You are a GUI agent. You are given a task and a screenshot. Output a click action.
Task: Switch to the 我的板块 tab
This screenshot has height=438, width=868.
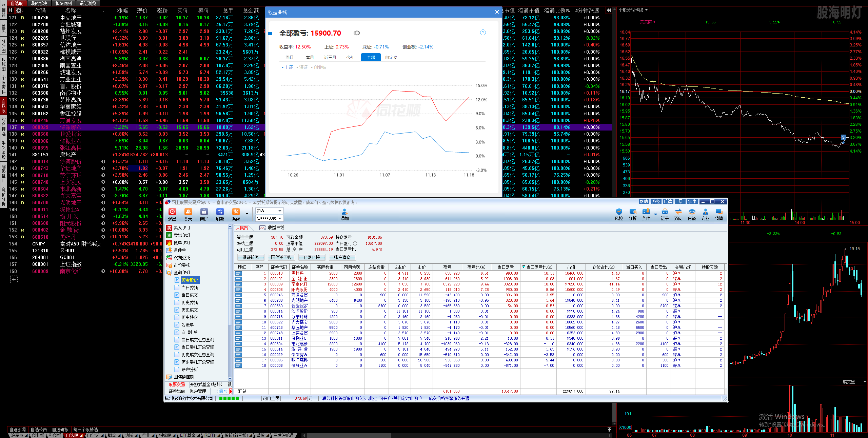39,3
